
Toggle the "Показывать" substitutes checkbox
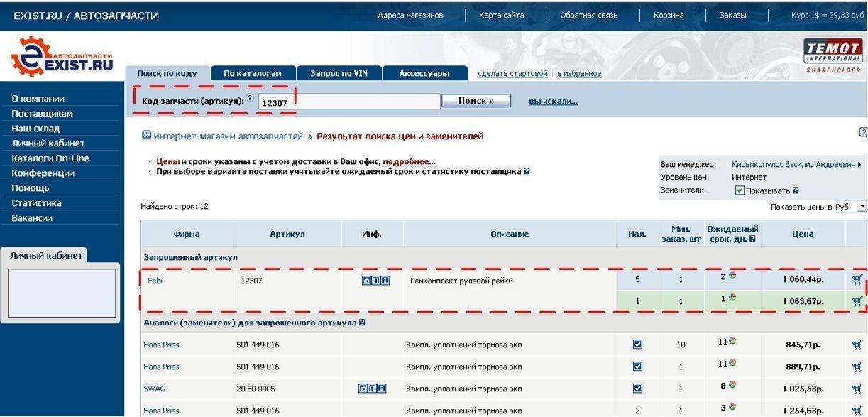coord(740,190)
